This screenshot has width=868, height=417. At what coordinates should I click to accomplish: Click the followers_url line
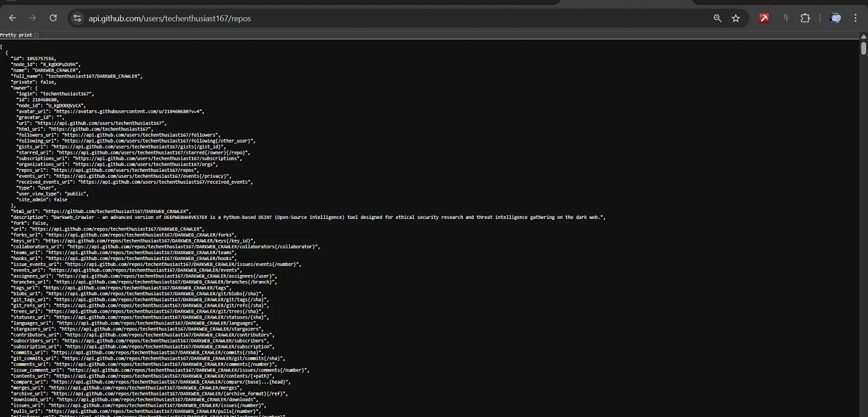118,135
